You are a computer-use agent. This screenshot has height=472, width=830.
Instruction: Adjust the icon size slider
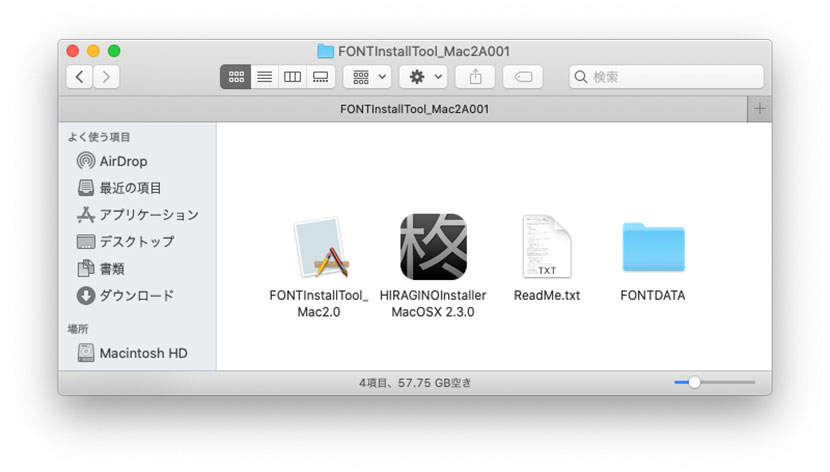[x=694, y=382]
